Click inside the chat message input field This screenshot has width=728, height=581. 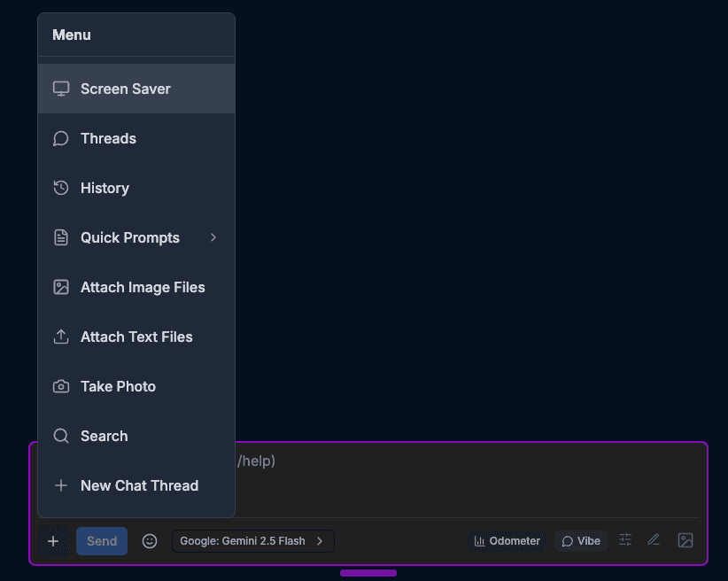coord(469,478)
